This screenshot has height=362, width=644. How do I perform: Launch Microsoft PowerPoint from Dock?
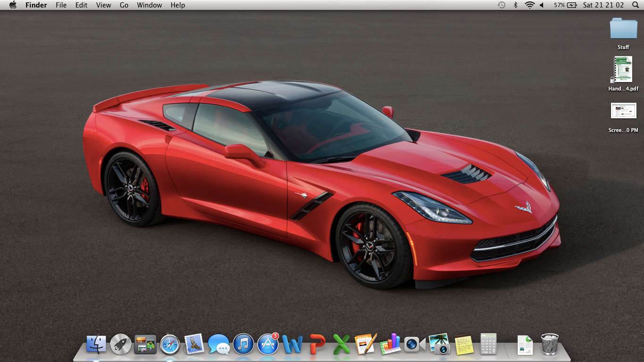pyautogui.click(x=317, y=345)
